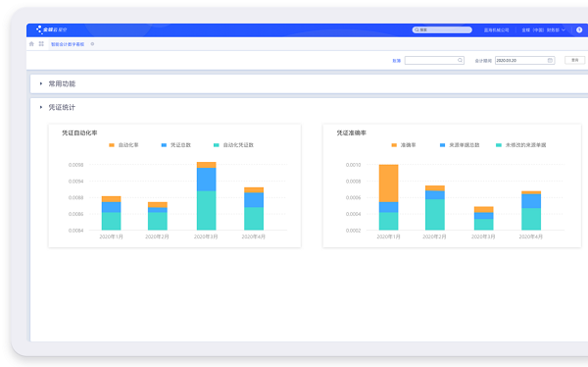
Task: Switch to the 智能会计数字看板 tab
Action: [x=68, y=44]
